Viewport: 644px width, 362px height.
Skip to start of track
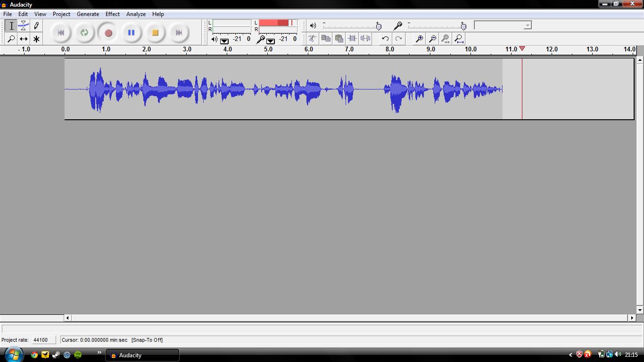61,33
